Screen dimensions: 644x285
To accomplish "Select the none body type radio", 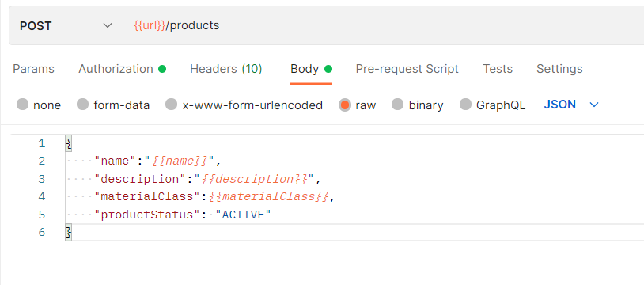I will click(23, 104).
